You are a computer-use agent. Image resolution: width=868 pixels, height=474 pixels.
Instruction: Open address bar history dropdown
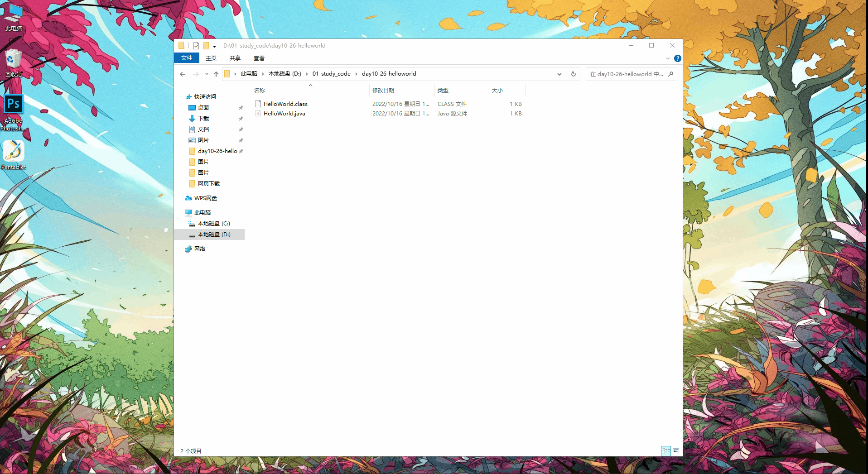click(559, 74)
